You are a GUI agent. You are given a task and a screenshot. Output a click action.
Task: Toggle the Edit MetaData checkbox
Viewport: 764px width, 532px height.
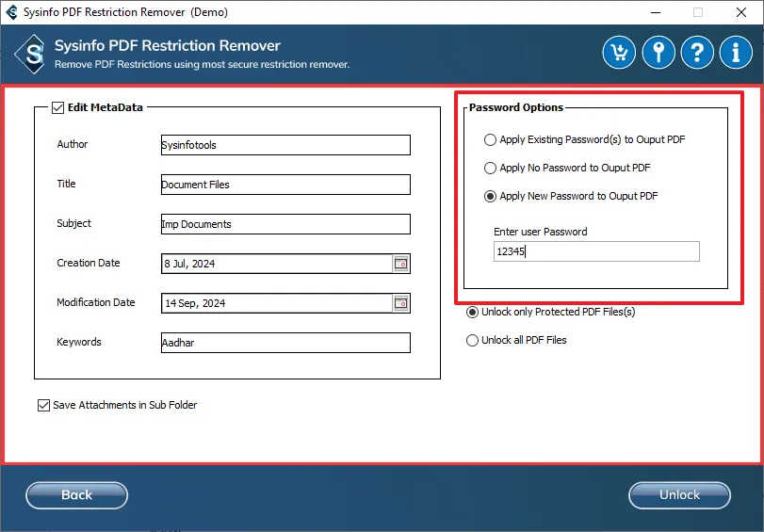click(57, 107)
